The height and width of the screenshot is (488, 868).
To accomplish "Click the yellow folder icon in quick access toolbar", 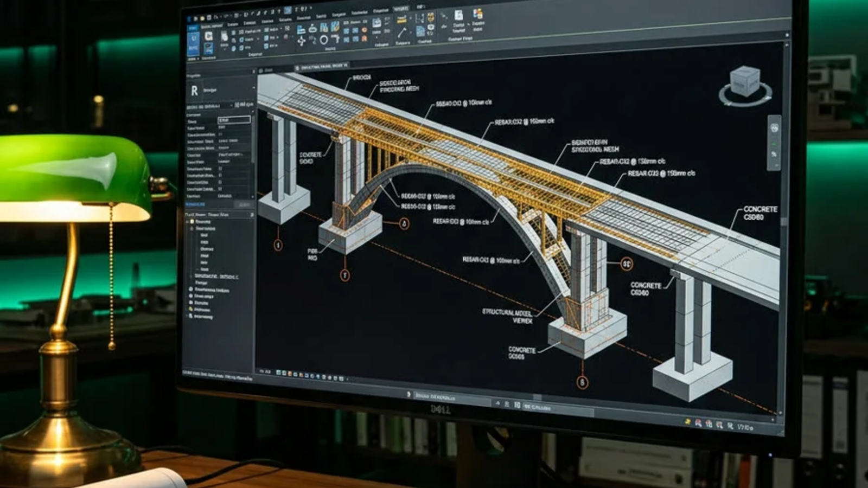I will (202, 18).
